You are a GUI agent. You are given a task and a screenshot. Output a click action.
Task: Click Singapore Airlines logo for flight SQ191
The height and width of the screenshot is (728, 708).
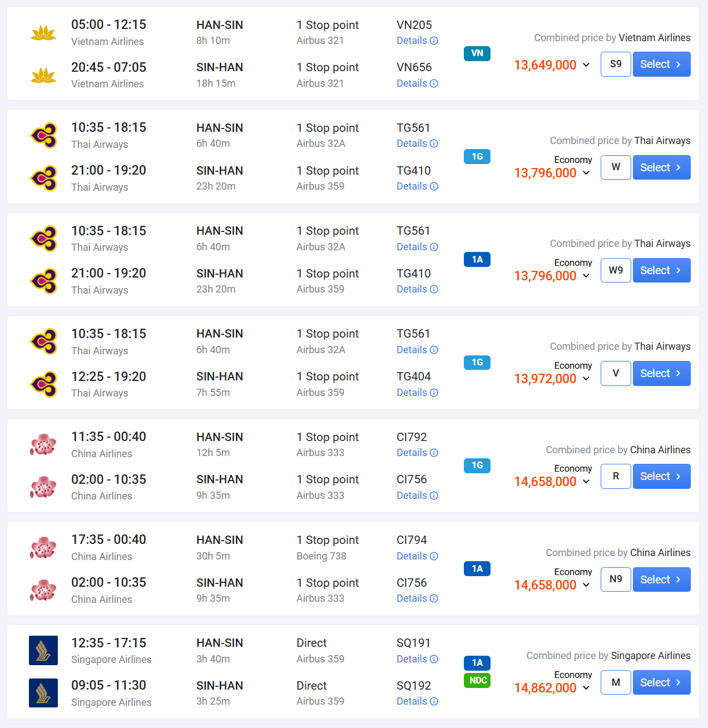(43, 650)
